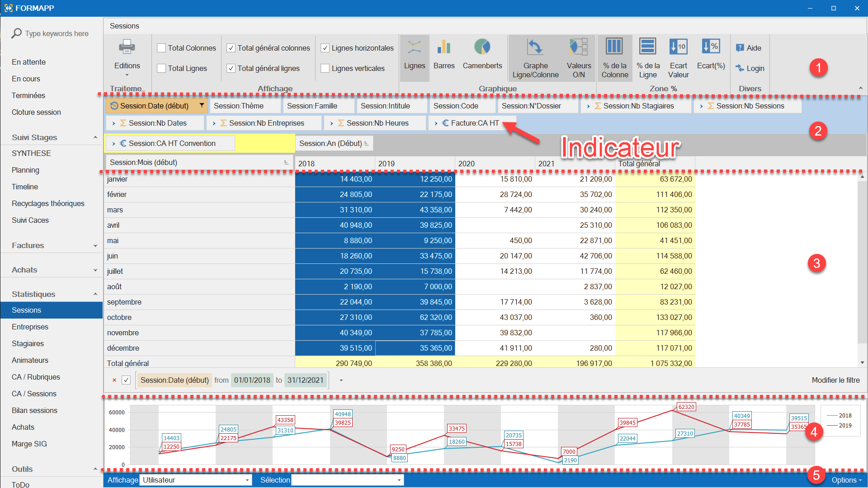This screenshot has height=488, width=868.
Task: Select the Lignes chart type icon
Action: point(415,47)
